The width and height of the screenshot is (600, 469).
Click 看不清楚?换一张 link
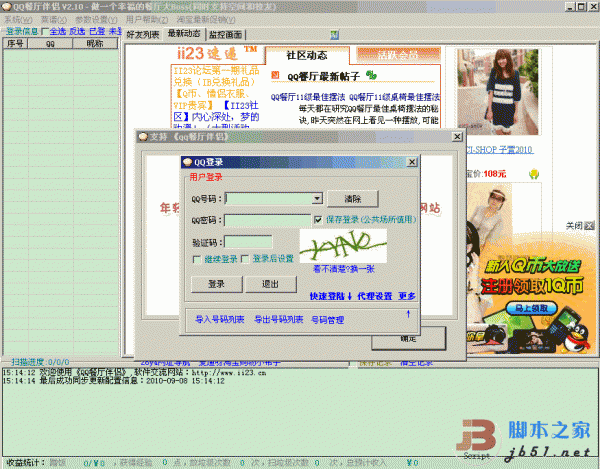[x=344, y=269]
